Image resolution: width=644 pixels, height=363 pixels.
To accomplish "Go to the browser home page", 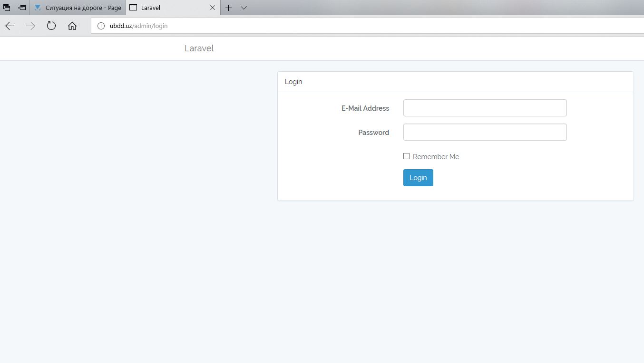I will pos(72,26).
